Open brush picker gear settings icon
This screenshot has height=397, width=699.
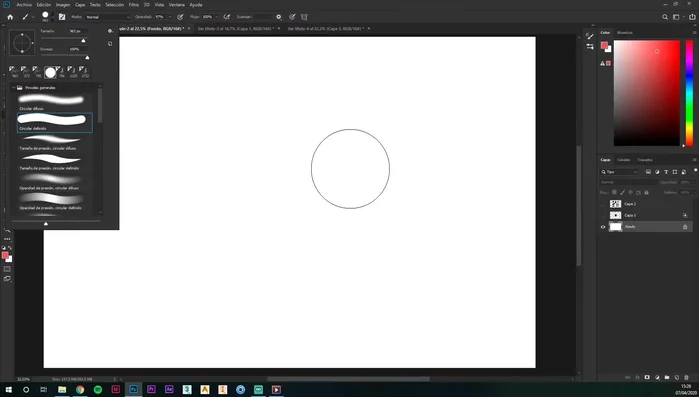tap(110, 31)
